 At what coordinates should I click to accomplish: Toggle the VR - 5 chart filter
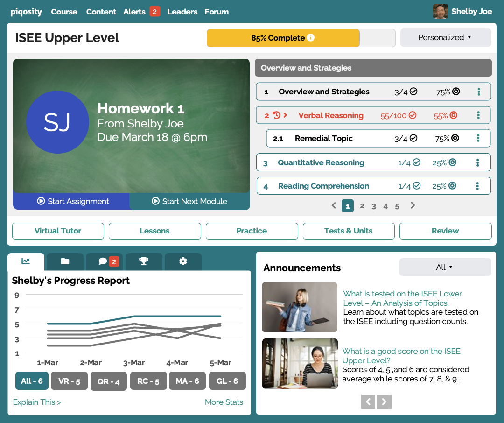69,381
